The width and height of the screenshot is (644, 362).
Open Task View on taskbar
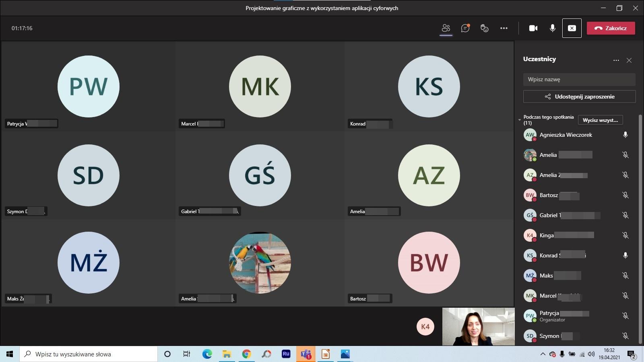[187, 354]
